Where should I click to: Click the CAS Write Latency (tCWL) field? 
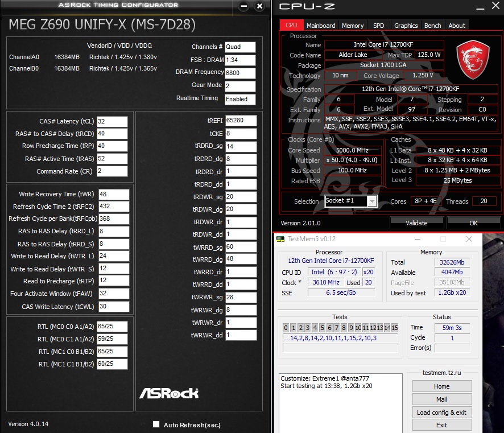pos(114,307)
